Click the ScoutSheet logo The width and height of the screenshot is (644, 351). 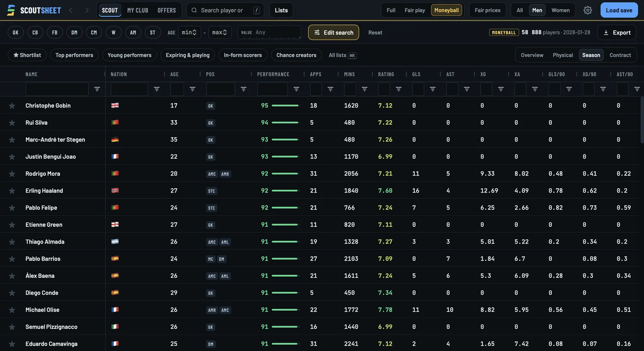pos(34,10)
